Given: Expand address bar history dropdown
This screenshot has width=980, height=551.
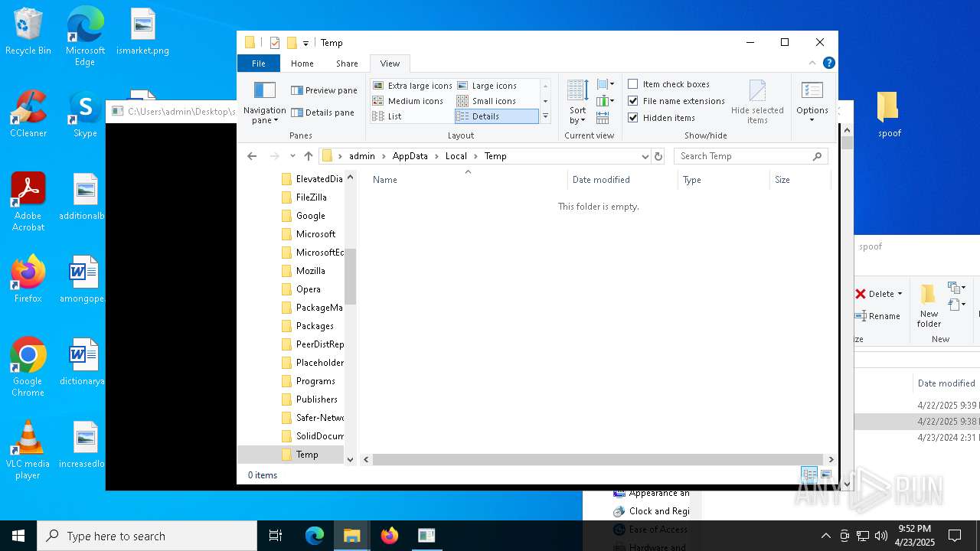Looking at the screenshot, I should [645, 156].
